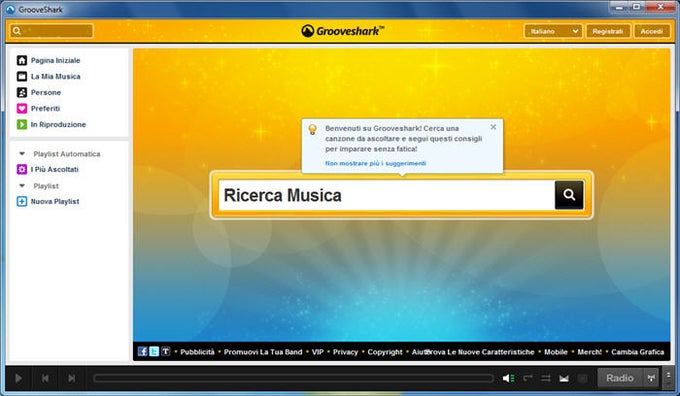Select Preferiti label in sidebar

[45, 108]
